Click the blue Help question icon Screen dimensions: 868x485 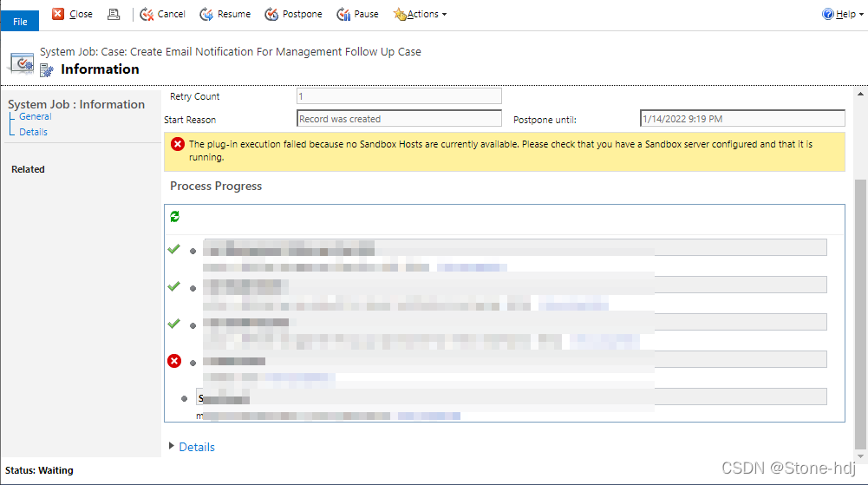tap(827, 14)
